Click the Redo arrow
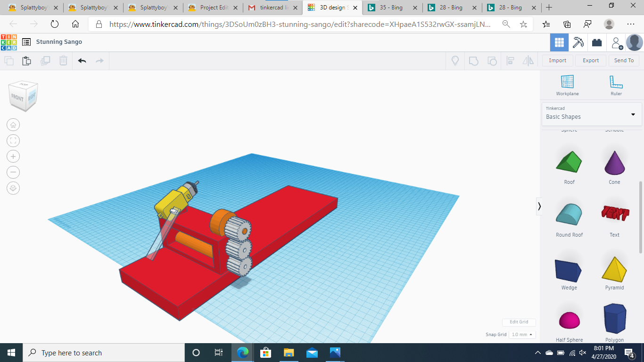 pyautogui.click(x=99, y=60)
